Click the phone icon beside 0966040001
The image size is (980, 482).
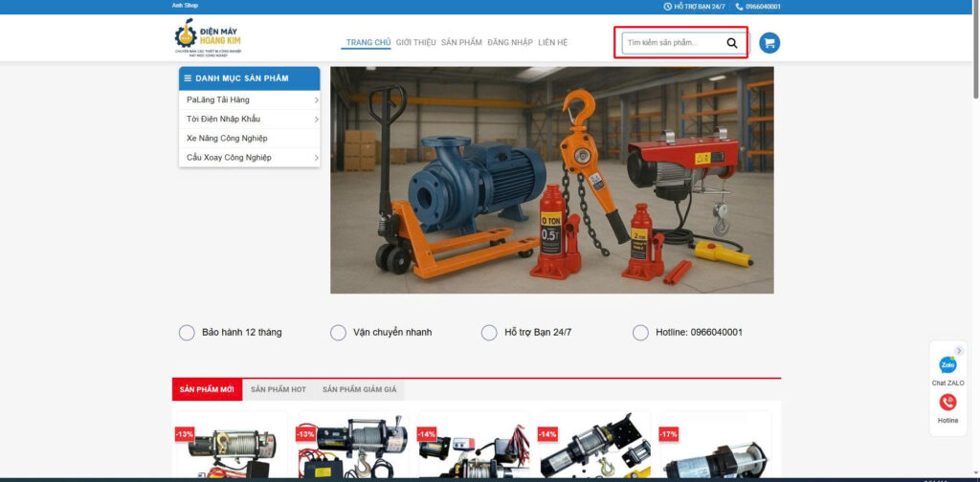click(x=739, y=7)
